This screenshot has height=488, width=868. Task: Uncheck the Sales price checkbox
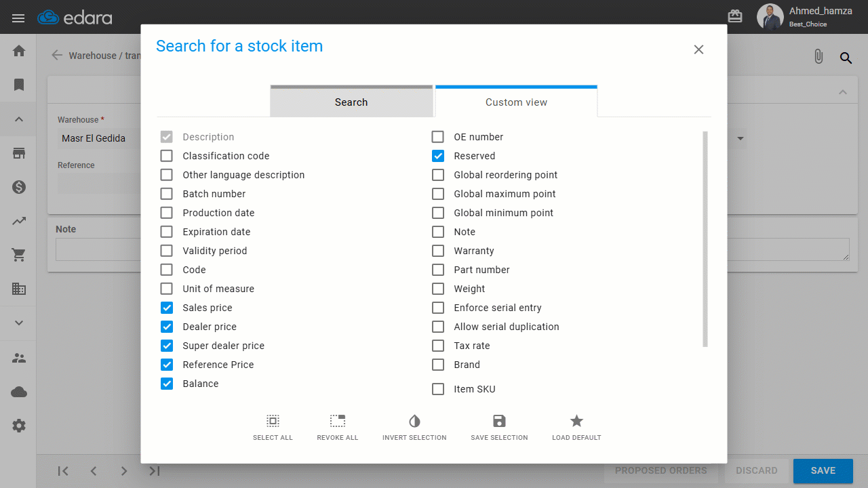[x=167, y=308]
